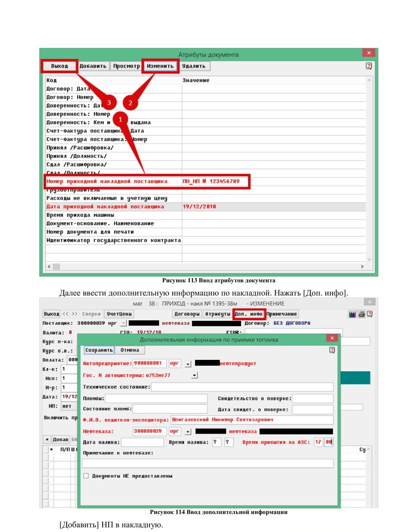Click Время прибытия на АЗС hours field
Screen dimensions: 418x532
click(318, 442)
